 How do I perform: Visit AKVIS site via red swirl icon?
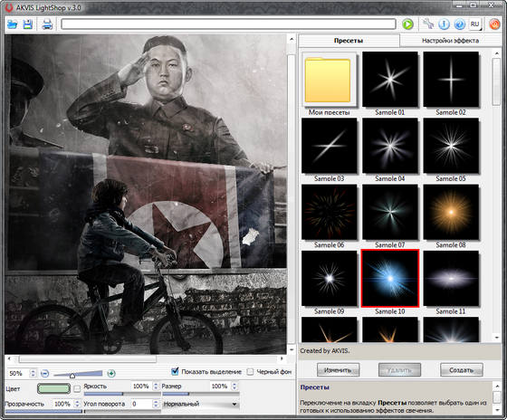tap(494, 24)
